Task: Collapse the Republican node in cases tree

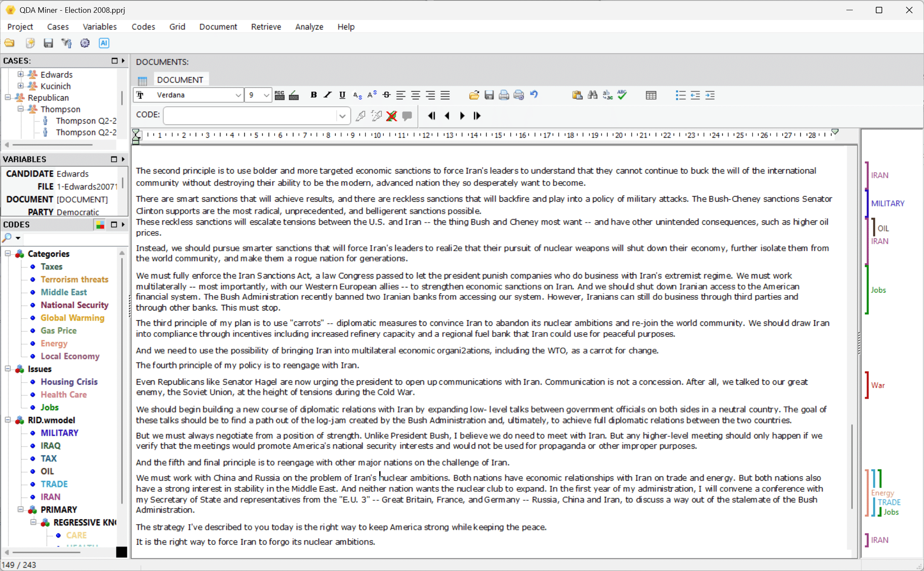Action: tap(8, 97)
